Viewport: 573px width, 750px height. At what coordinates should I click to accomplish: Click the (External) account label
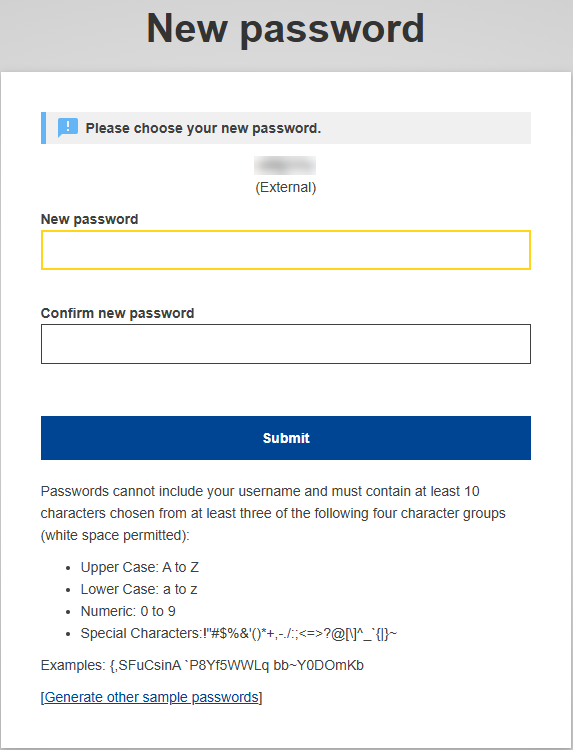tap(286, 187)
